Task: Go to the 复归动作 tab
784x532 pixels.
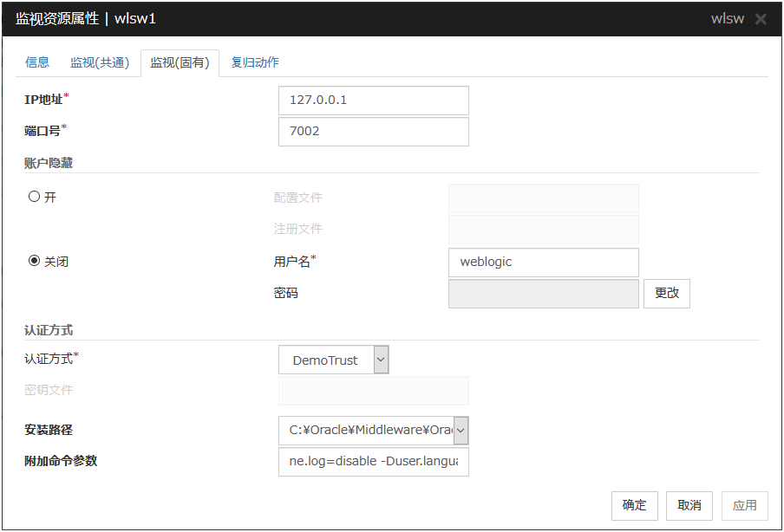Action: [x=255, y=62]
